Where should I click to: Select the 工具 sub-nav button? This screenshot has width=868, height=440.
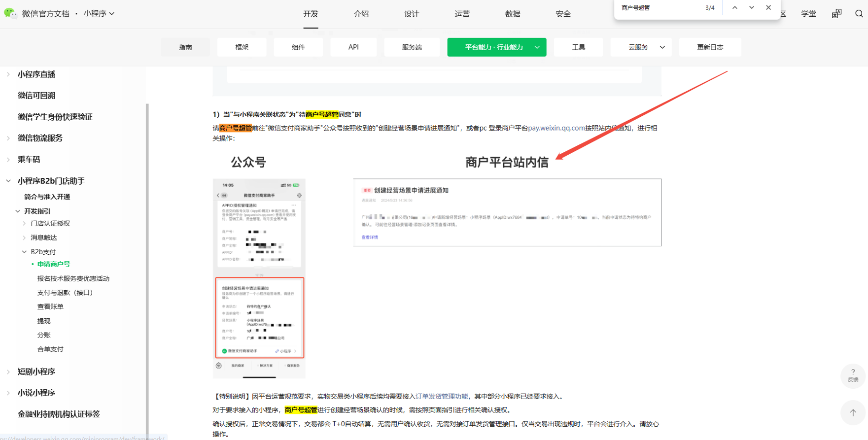(579, 47)
